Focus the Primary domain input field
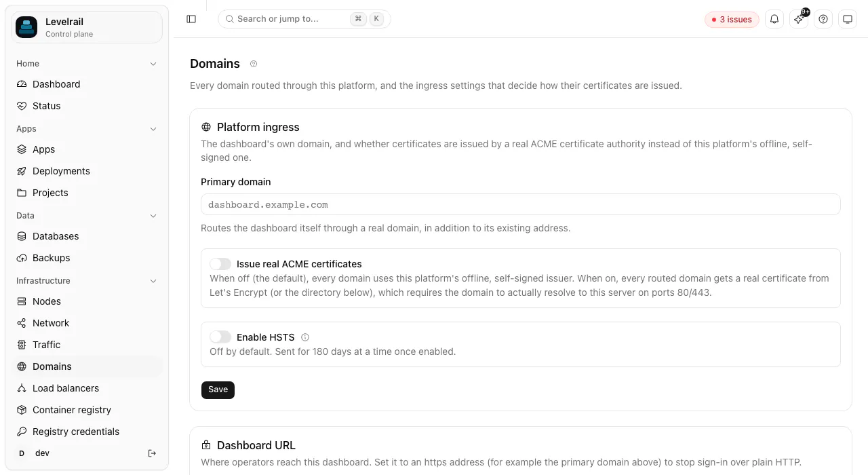Viewport: 868px width, 475px height. [521, 204]
